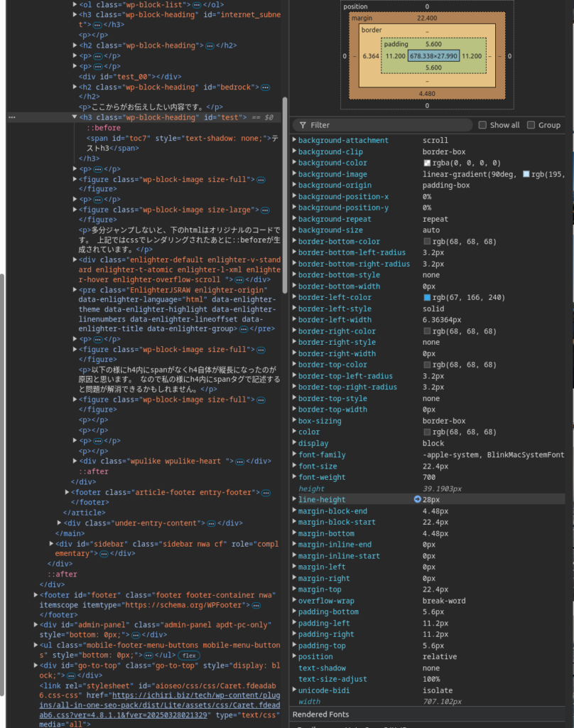The width and height of the screenshot is (574, 728).
Task: Open the Rendered Fonts section
Action: (x=320, y=714)
